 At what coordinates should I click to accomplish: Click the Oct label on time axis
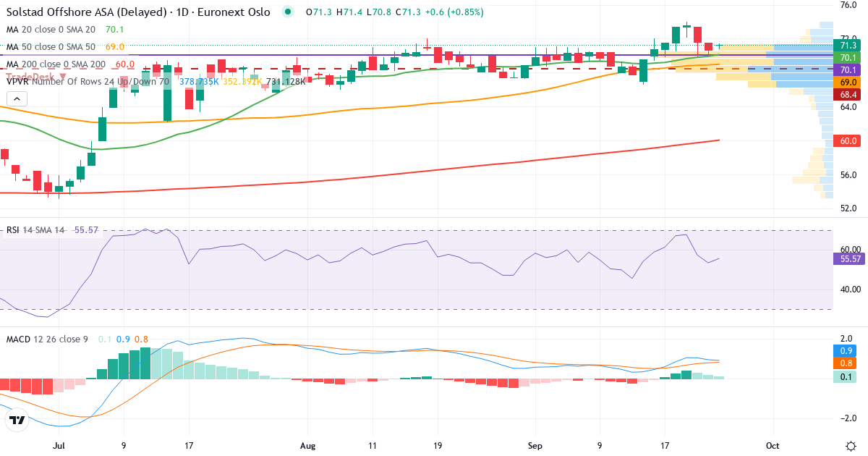tap(773, 445)
